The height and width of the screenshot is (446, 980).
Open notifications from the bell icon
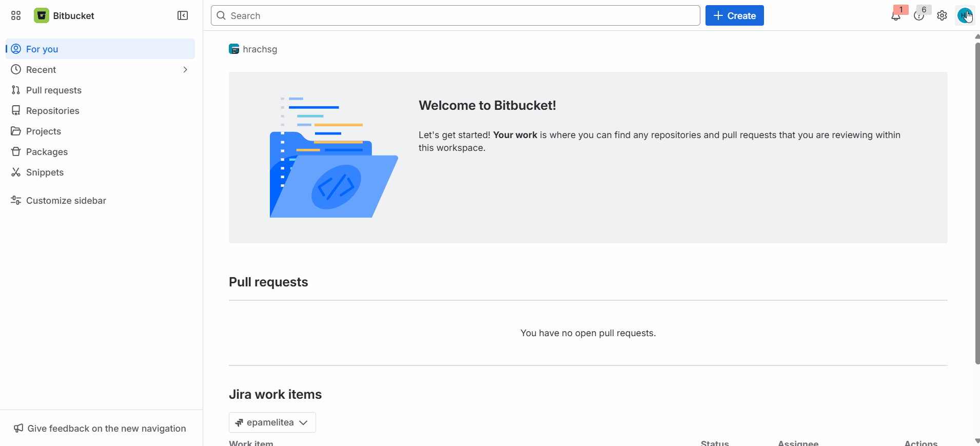coord(896,16)
